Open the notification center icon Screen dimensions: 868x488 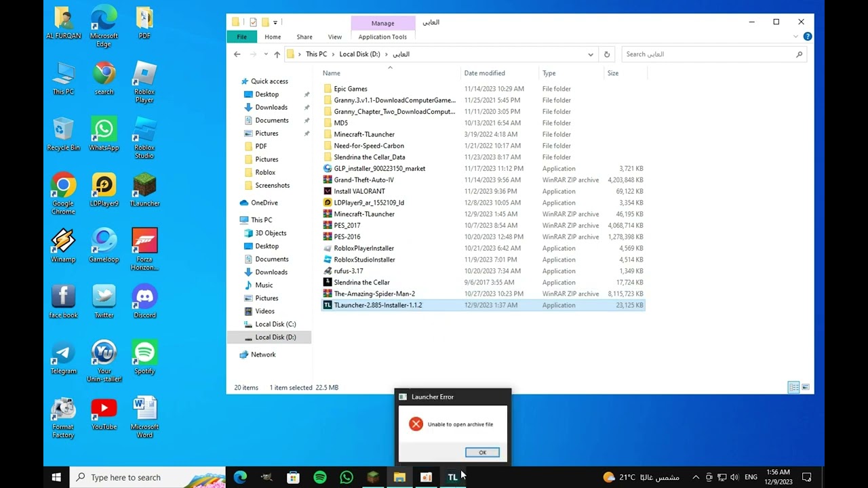coord(807,477)
